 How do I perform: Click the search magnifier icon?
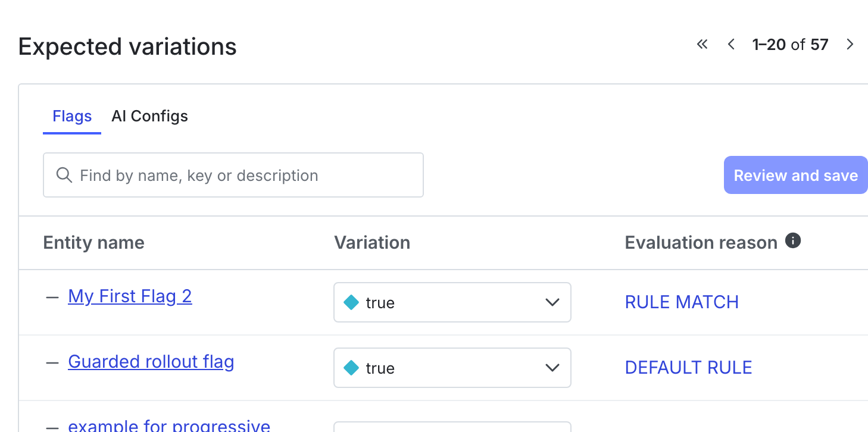point(64,175)
